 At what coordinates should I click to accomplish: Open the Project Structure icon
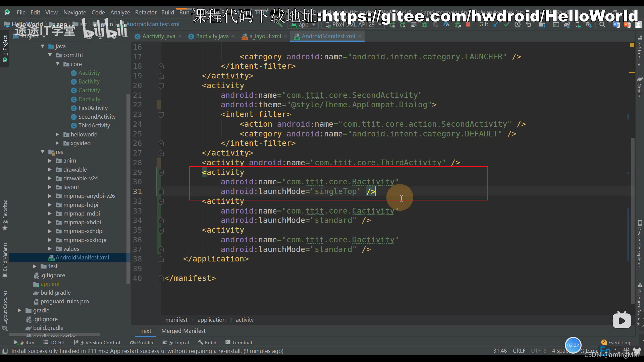pos(542,25)
